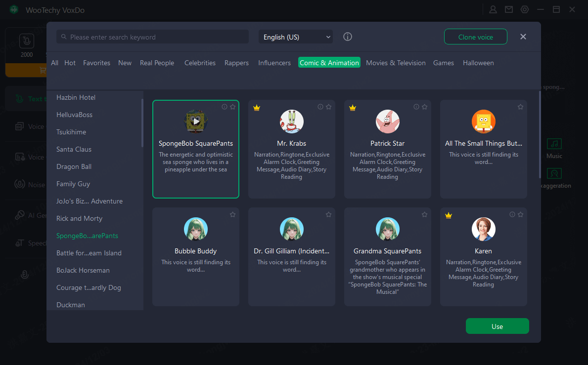
Task: Open the mail icon in title bar
Action: coord(509,9)
